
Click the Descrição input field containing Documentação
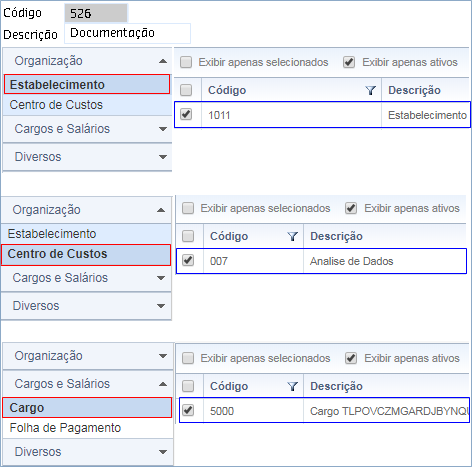pyautogui.click(x=127, y=33)
